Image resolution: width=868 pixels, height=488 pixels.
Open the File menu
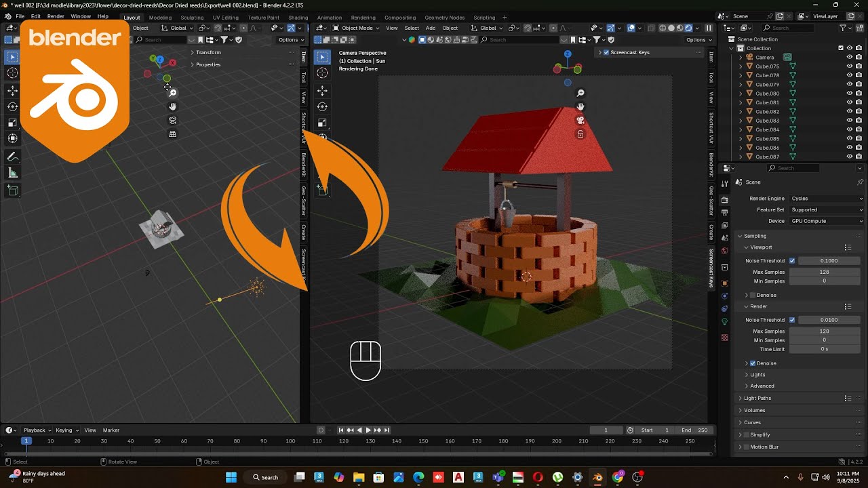coord(20,16)
